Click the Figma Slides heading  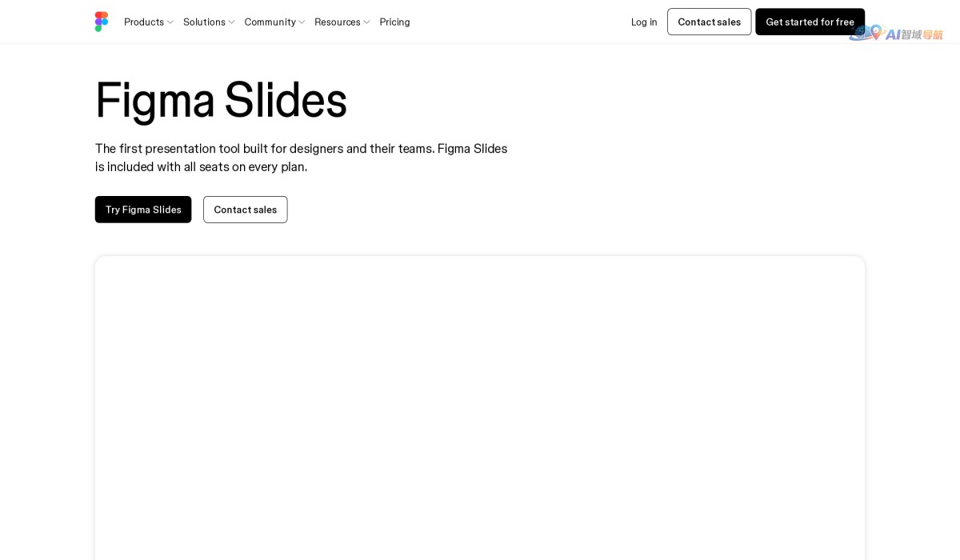(221, 99)
